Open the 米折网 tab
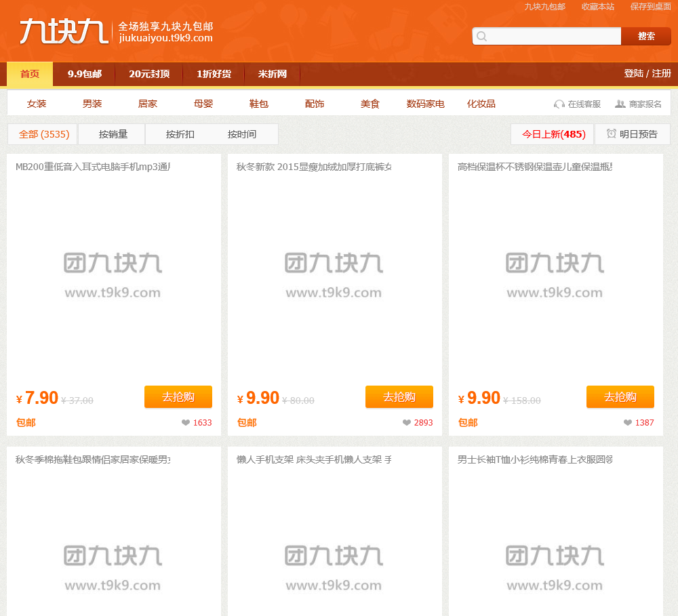Image resolution: width=678 pixels, height=616 pixels. [273, 74]
